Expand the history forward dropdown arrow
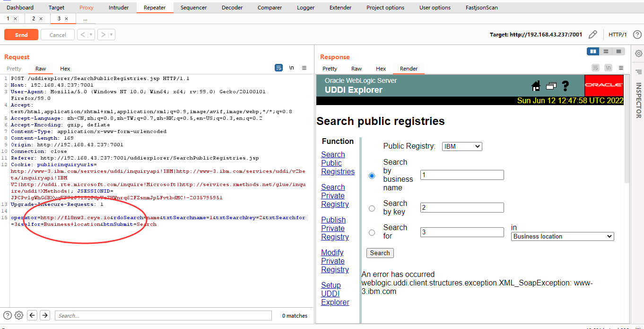The image size is (644, 329). click(x=111, y=35)
